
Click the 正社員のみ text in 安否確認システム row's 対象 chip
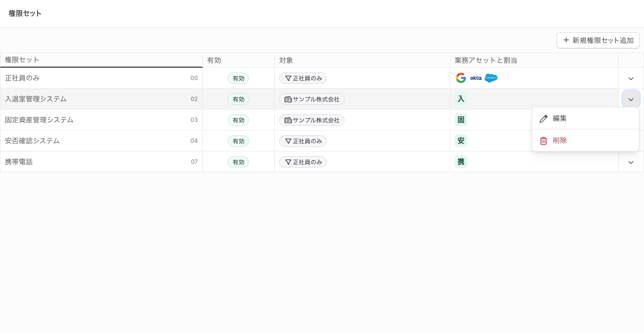pyautogui.click(x=308, y=141)
